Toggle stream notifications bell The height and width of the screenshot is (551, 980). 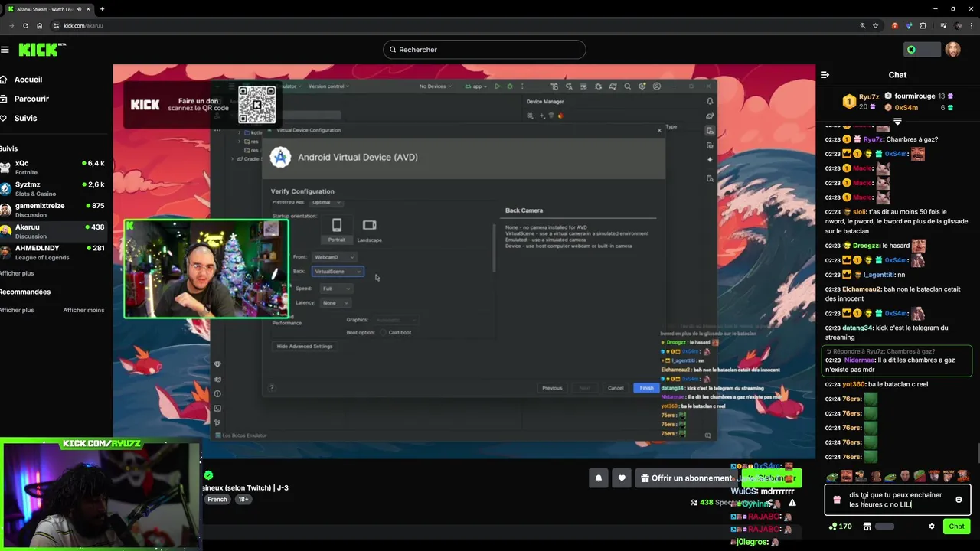599,478
